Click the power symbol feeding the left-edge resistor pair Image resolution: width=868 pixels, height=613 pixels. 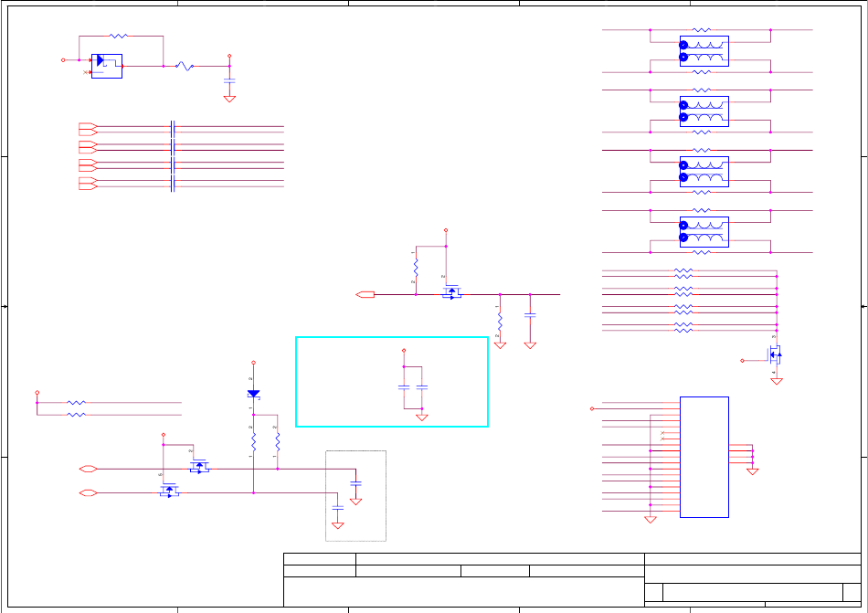tap(37, 393)
